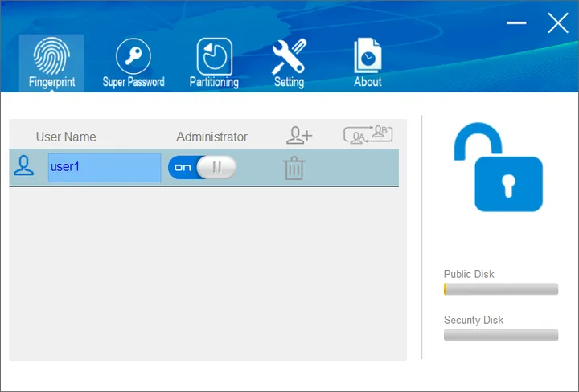This screenshot has width=579, height=392.
Task: Click the Administrator column header
Action: tap(211, 137)
